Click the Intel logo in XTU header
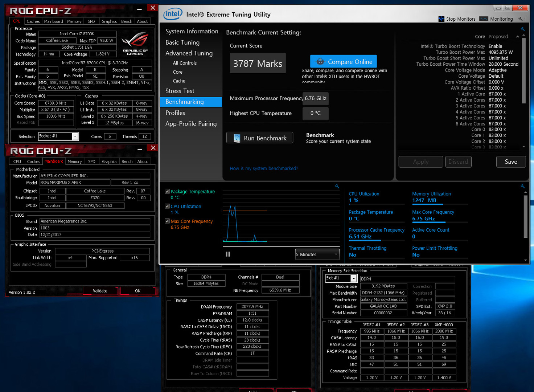534x392 pixels. 173,14
